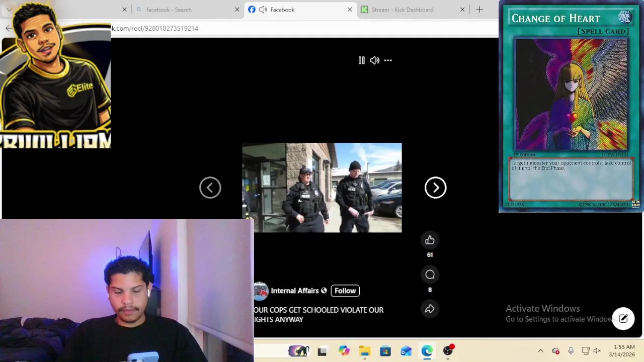
Task: Expand the hidden system tray icons chevron
Action: [x=540, y=351]
